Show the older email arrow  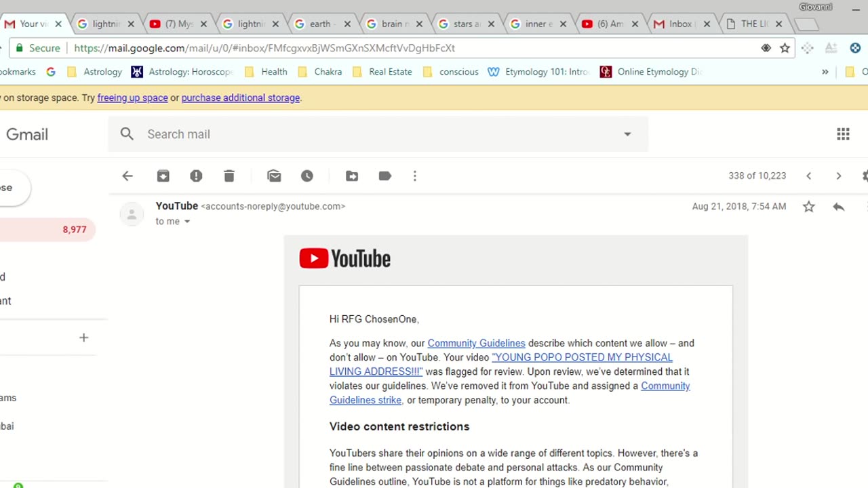pyautogui.click(x=839, y=176)
